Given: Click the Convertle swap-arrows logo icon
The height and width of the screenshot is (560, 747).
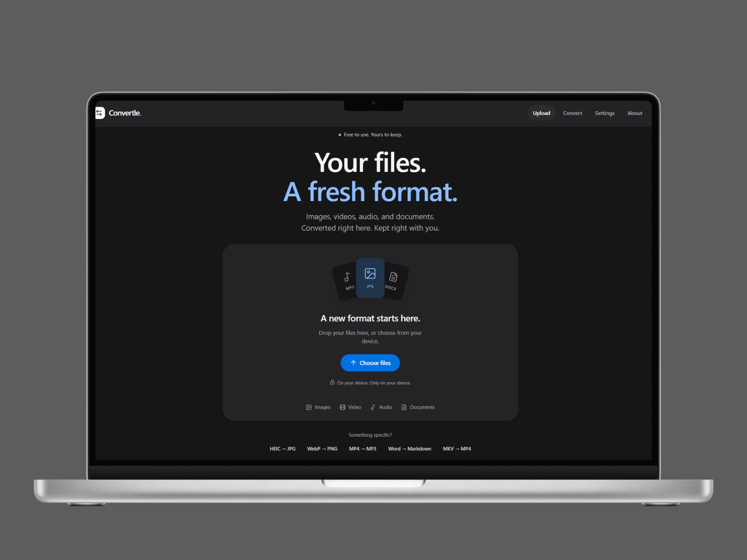Looking at the screenshot, I should [100, 113].
